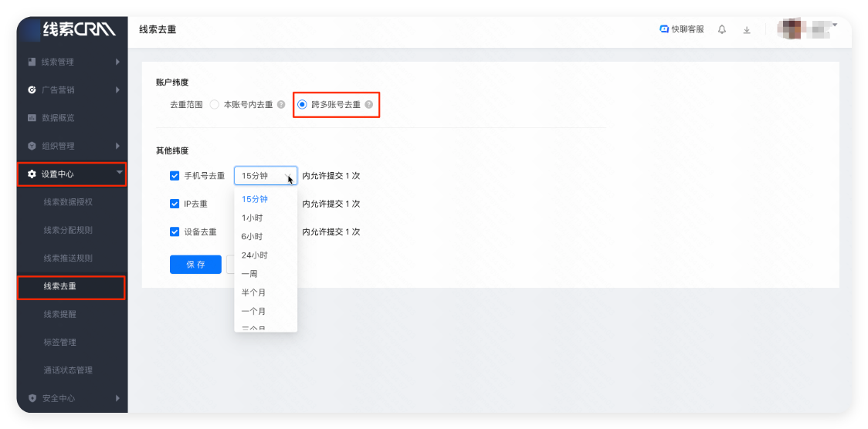868x429 pixels.
Task: Click the download icon in header
Action: (x=747, y=30)
